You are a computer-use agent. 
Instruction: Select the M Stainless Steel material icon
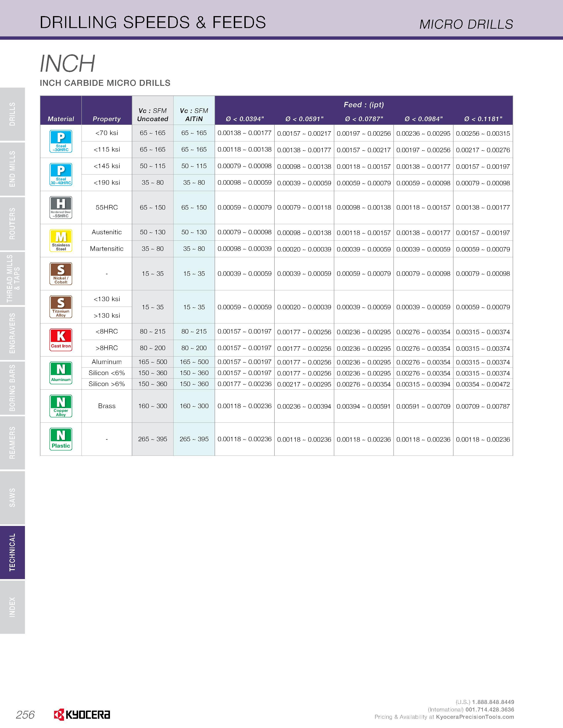61,241
